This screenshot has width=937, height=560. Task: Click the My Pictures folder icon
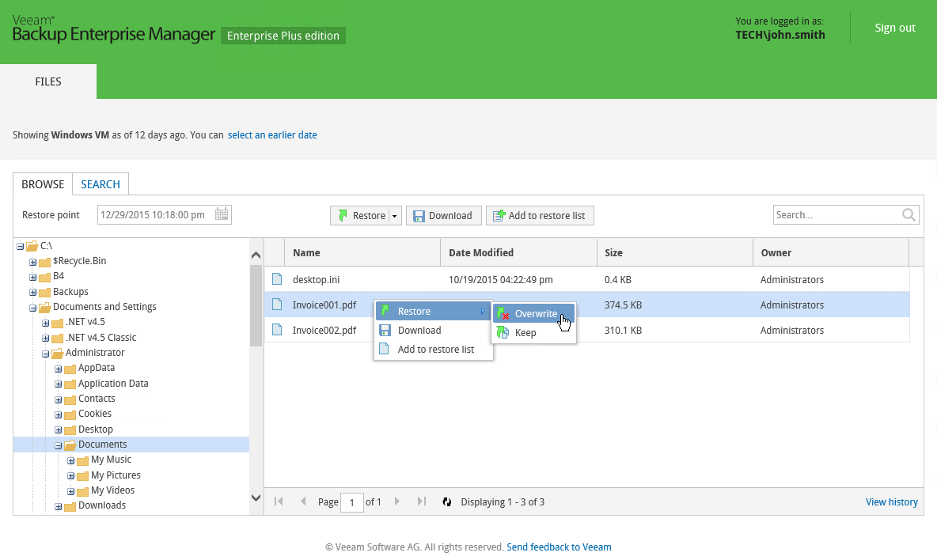82,476
